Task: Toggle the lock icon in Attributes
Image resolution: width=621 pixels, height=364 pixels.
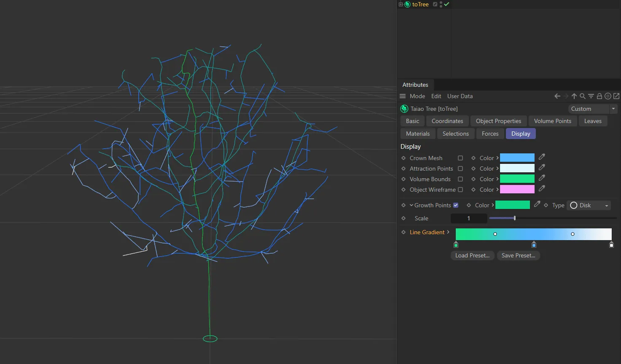Action: tap(599, 96)
